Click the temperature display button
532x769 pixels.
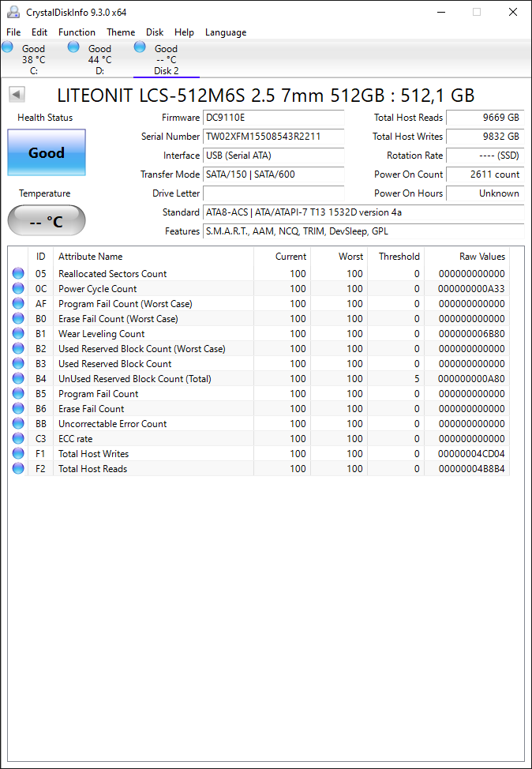coord(47,221)
